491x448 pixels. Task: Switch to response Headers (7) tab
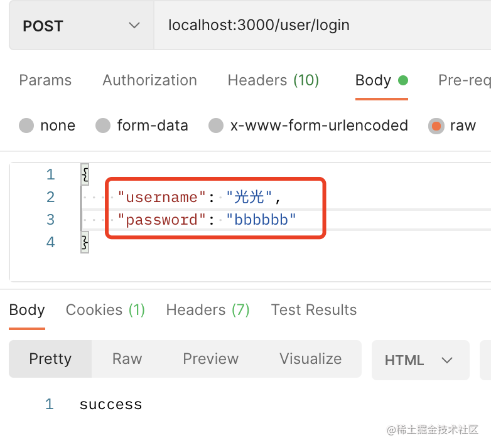[208, 310]
